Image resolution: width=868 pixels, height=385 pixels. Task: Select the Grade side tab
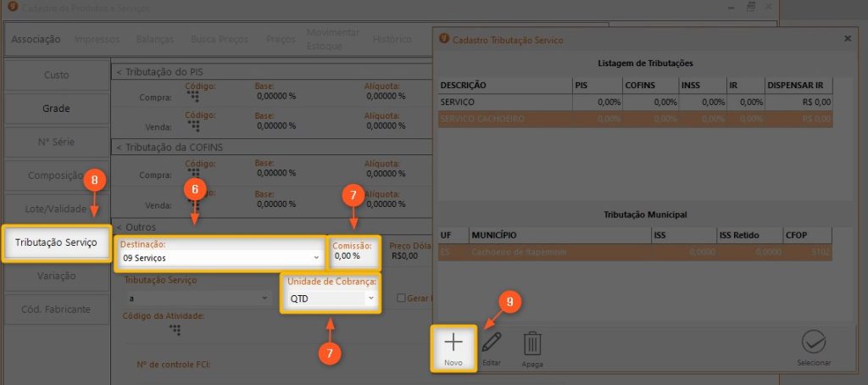(x=56, y=109)
